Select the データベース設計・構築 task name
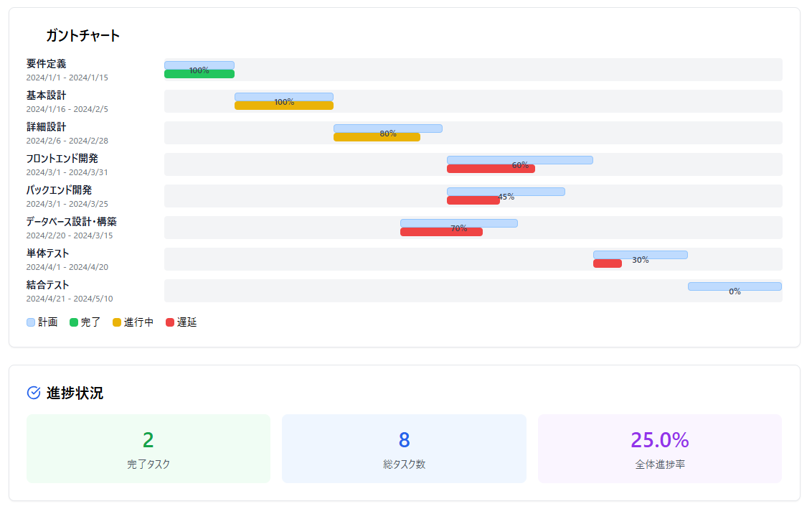The image size is (812, 509). click(71, 222)
